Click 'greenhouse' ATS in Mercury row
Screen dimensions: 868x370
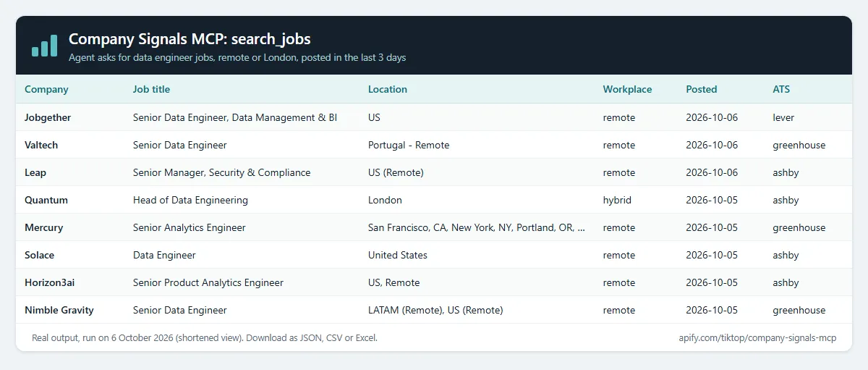[799, 227]
